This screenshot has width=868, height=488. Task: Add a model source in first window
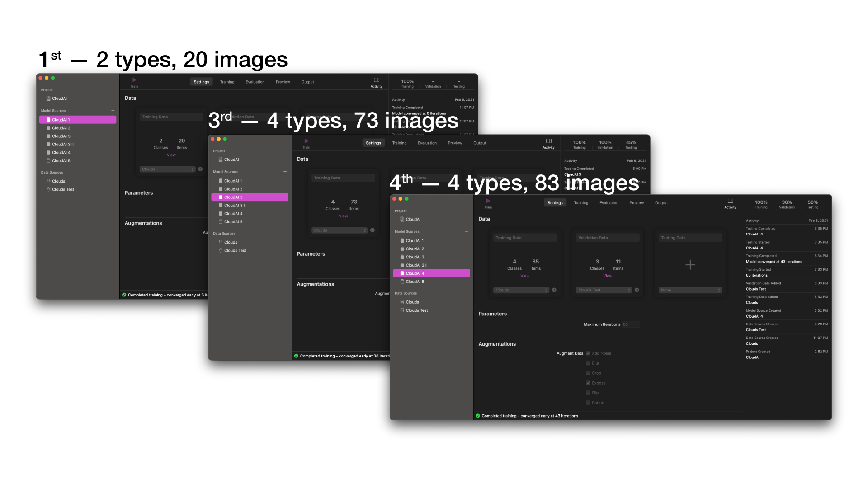(x=113, y=110)
